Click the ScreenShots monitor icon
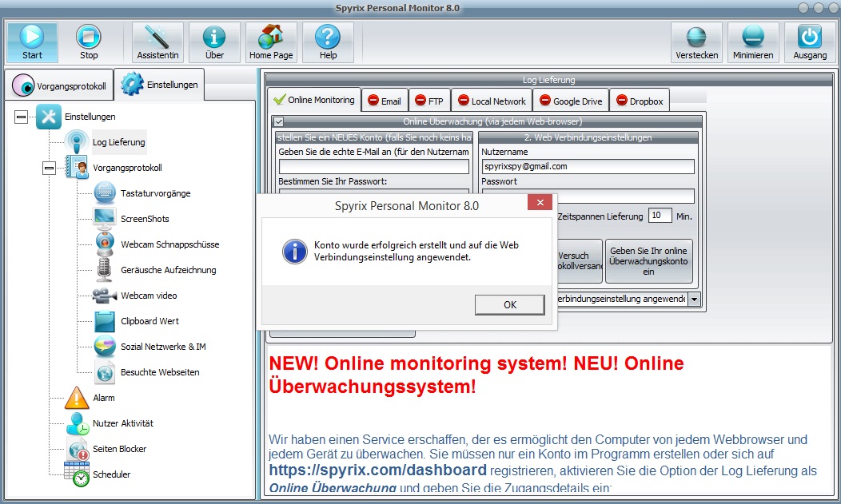Viewport: 841px width, 504px height. [104, 219]
